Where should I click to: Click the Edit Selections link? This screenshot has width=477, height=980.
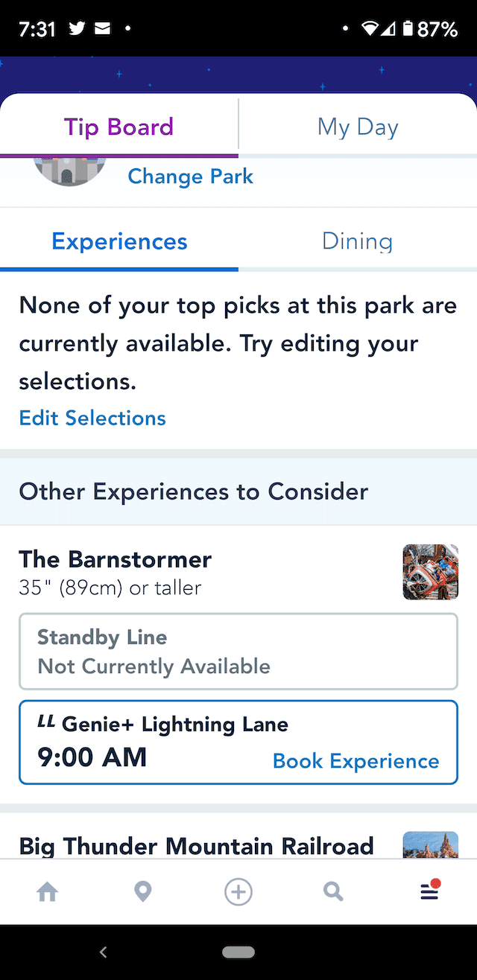coord(92,418)
